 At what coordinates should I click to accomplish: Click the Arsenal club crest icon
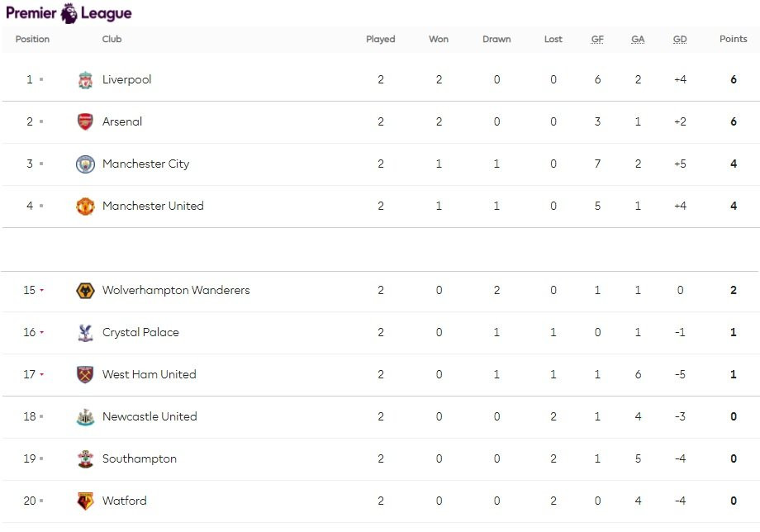click(85, 122)
